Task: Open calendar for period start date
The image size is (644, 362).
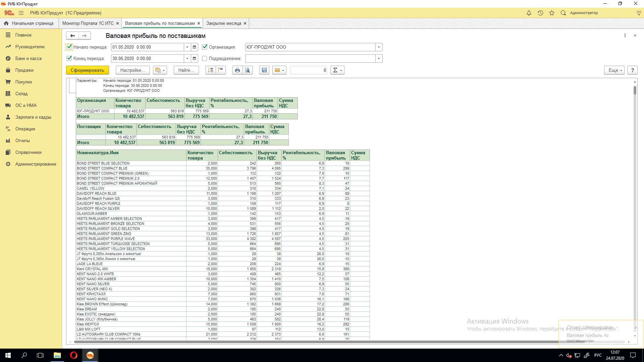Action: (195, 47)
